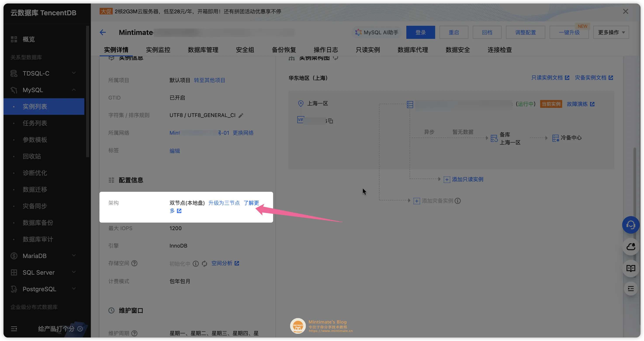Viewport: 644px width, 341px height.
Task: Click the plus icon for 添加只读实例
Action: pos(447,179)
